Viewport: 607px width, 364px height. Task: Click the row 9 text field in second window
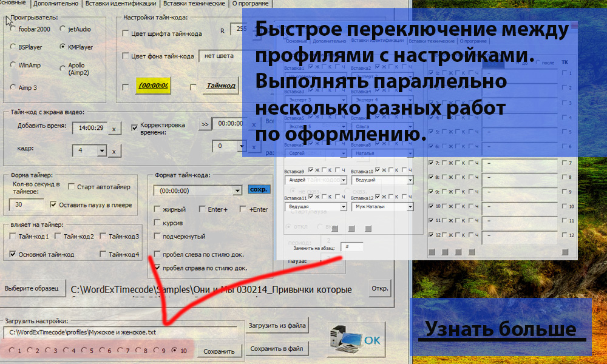[520, 192]
